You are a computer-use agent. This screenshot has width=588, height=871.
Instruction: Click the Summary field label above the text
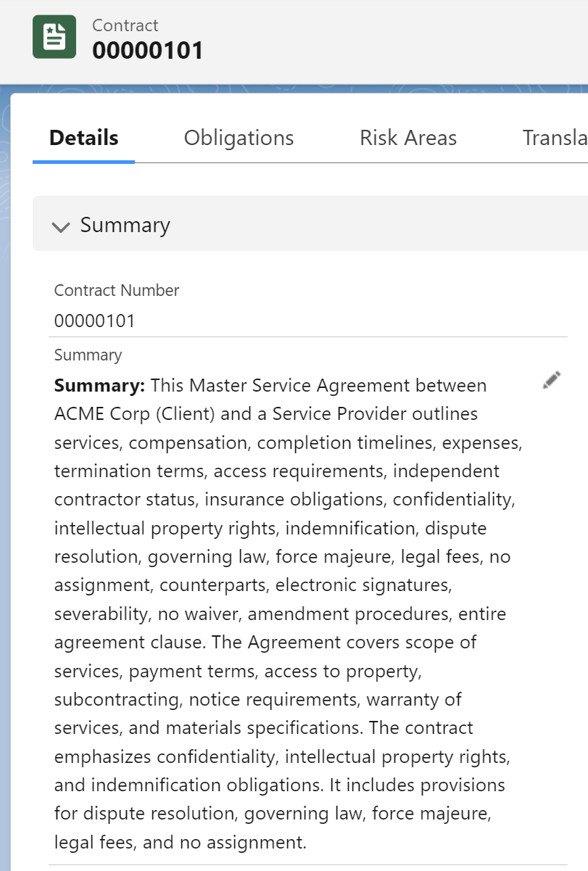pos(88,355)
